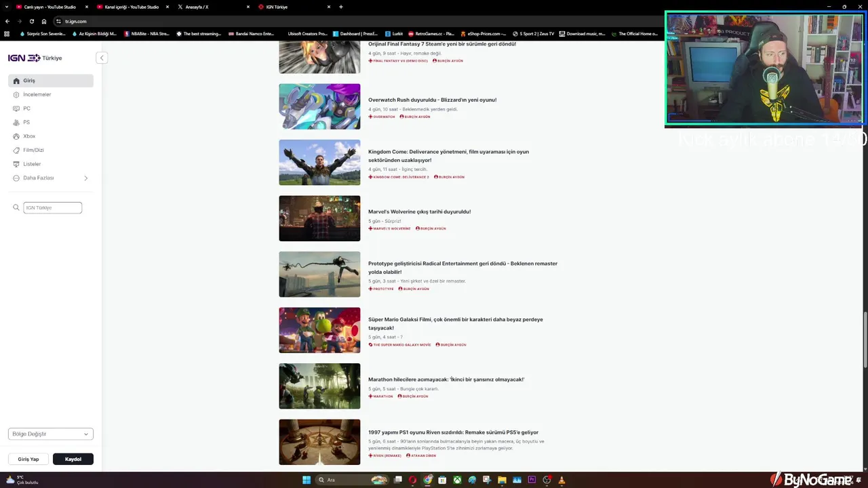This screenshot has width=868, height=488.
Task: Open the Super Mario Galaxy thumbnail
Action: click(x=319, y=330)
